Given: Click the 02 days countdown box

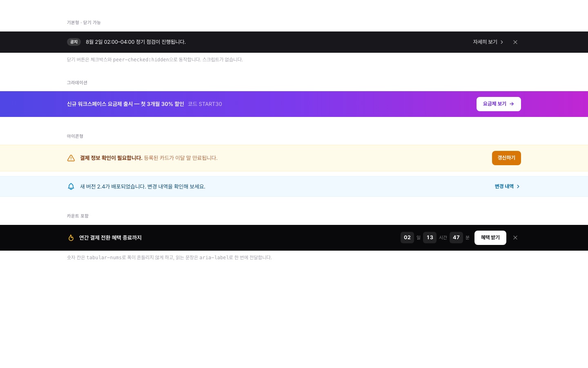Looking at the screenshot, I should (x=407, y=238).
